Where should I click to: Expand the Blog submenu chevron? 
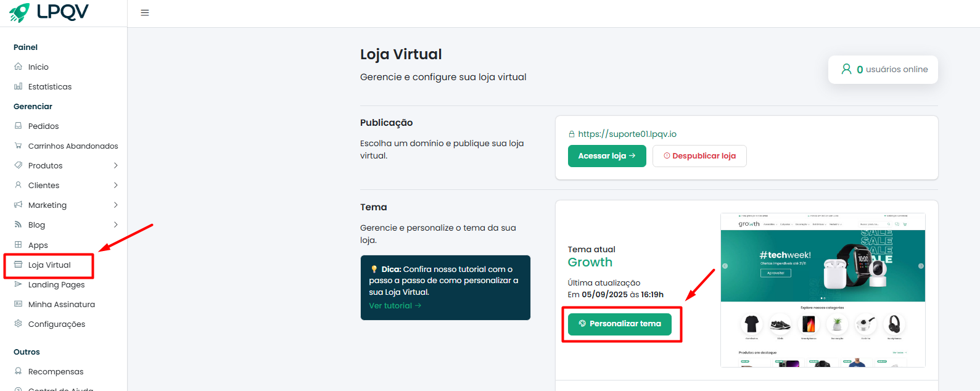click(116, 224)
